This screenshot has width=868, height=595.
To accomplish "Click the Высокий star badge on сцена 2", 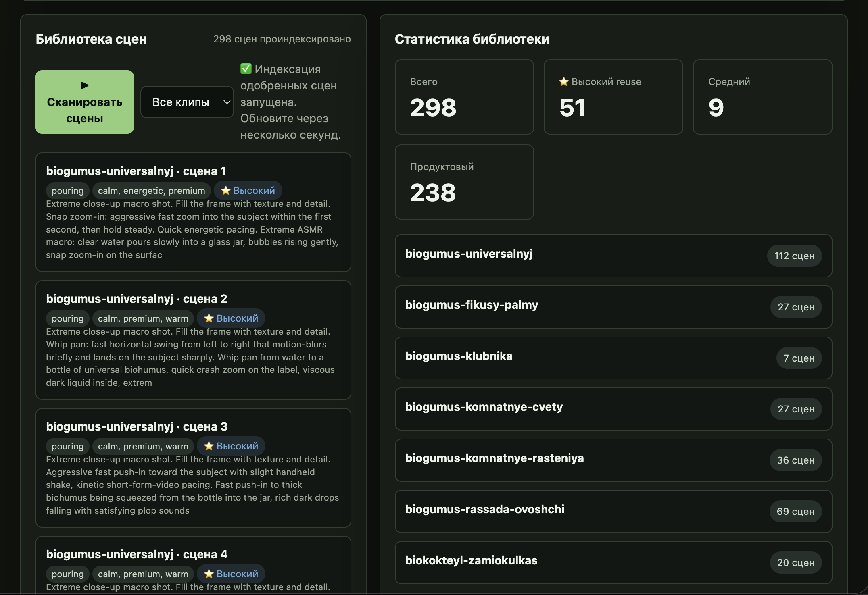I will pyautogui.click(x=231, y=318).
